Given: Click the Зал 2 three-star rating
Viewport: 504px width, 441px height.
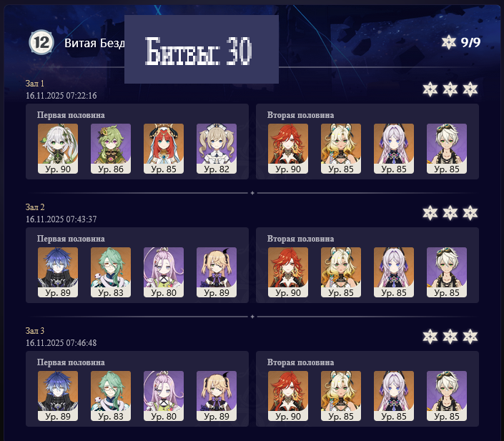Looking at the screenshot, I should 450,213.
